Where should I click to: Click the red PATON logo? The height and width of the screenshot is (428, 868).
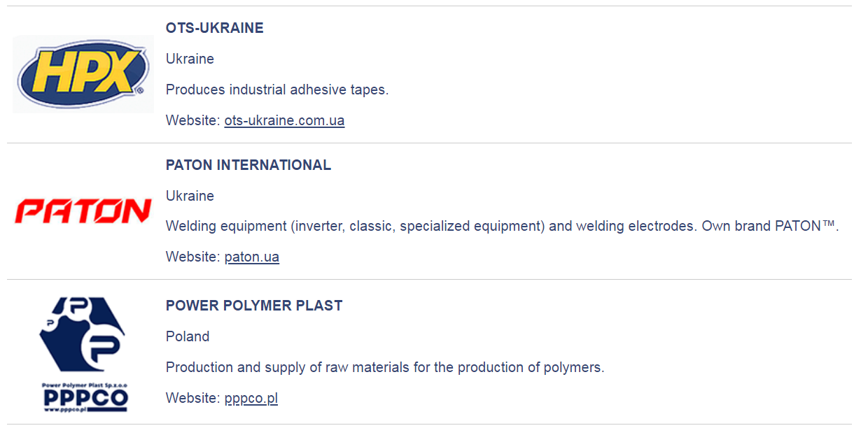pos(83,211)
